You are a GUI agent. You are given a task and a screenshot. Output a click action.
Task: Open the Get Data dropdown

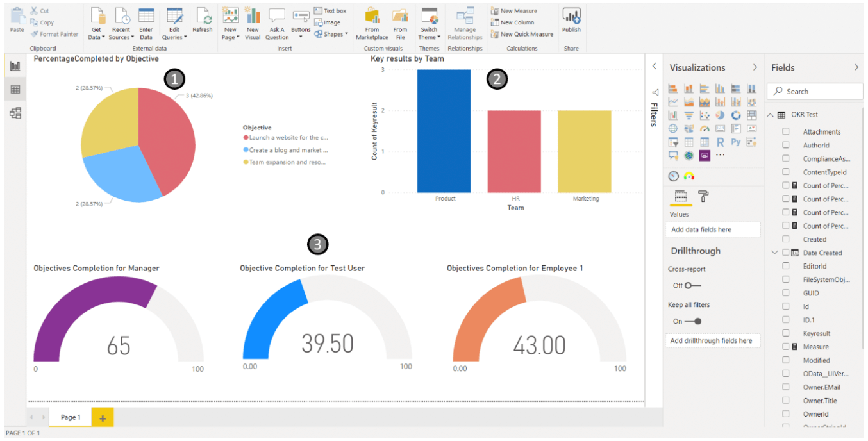pos(96,24)
